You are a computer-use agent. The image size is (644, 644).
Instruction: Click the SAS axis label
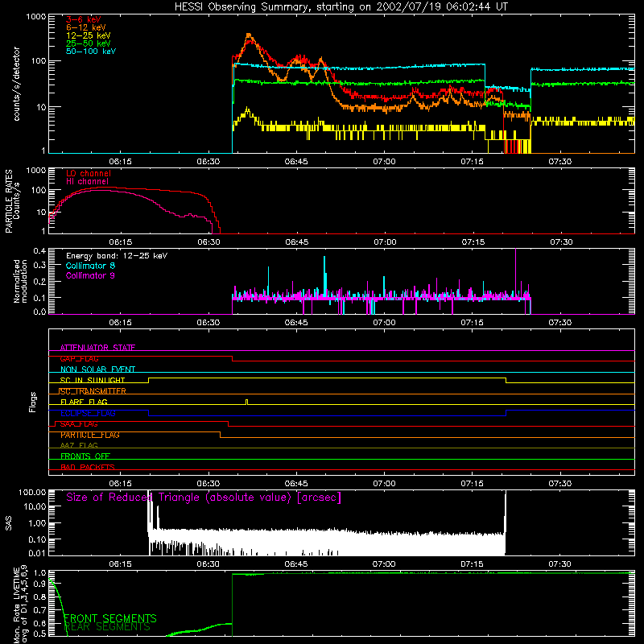click(8, 524)
